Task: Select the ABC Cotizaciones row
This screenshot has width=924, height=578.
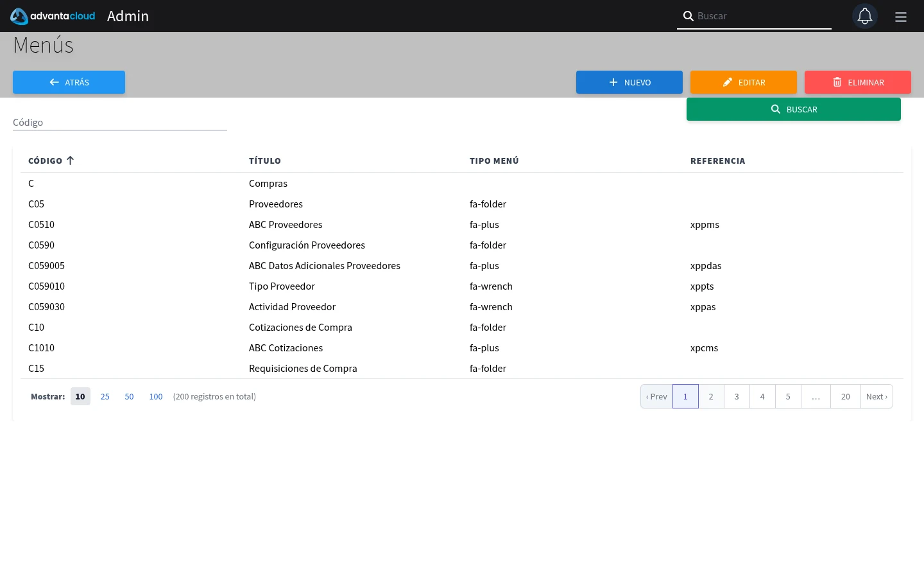Action: click(x=462, y=347)
